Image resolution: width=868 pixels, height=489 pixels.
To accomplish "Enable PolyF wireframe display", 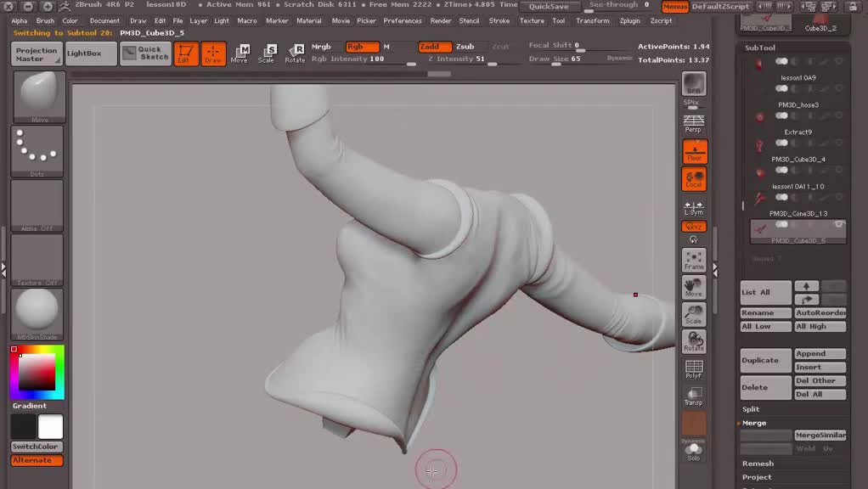I will click(694, 368).
